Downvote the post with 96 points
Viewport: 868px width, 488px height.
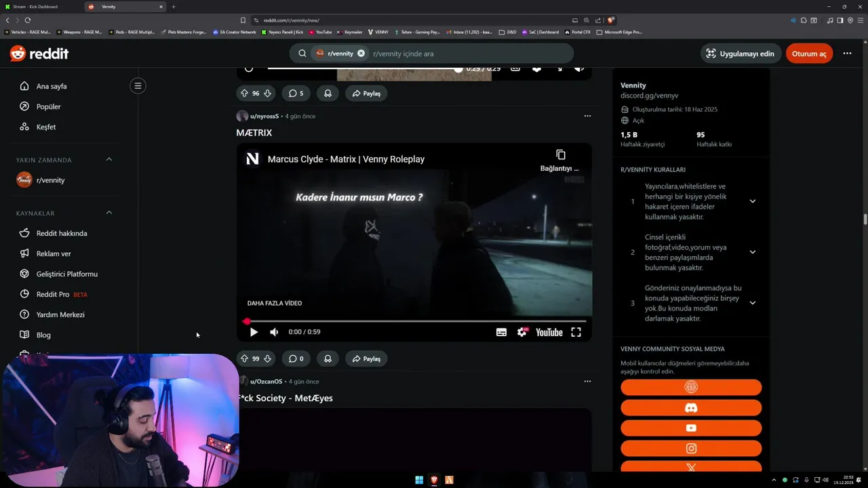click(x=267, y=93)
